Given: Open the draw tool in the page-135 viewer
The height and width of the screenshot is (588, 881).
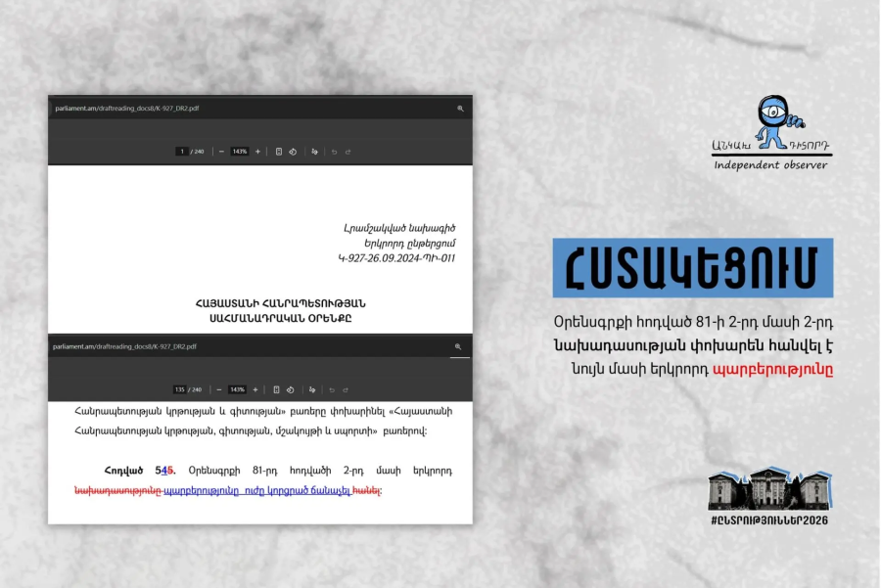Looking at the screenshot, I should [x=312, y=389].
